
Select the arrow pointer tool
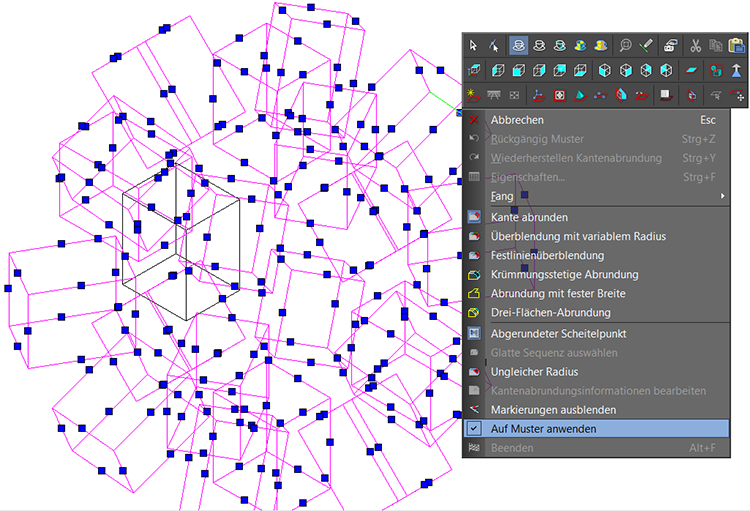(x=473, y=45)
